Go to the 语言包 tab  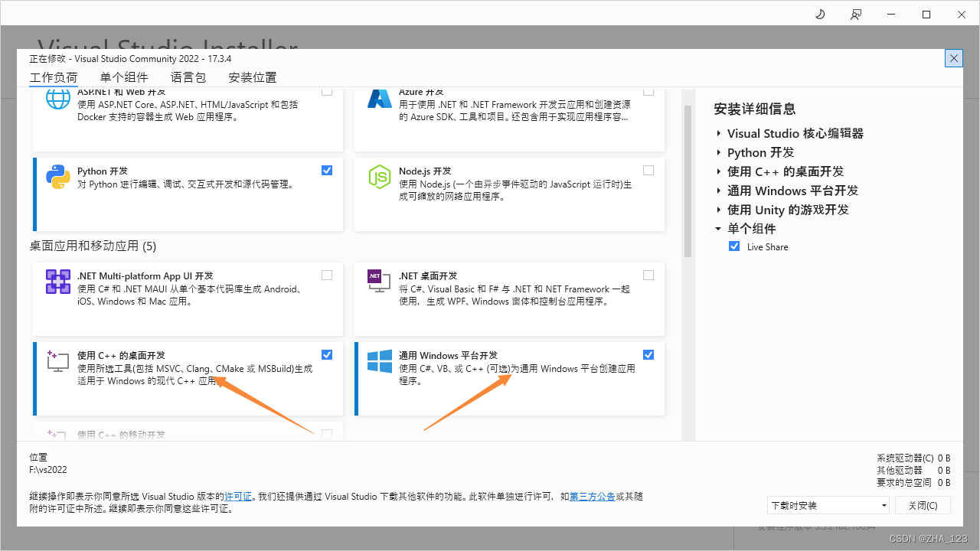click(x=188, y=77)
